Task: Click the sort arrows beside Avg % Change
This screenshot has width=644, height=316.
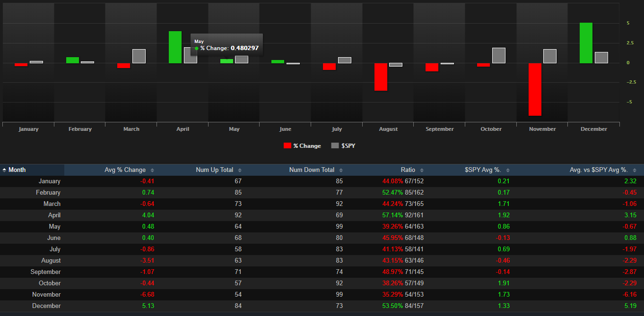Action: tap(152, 170)
